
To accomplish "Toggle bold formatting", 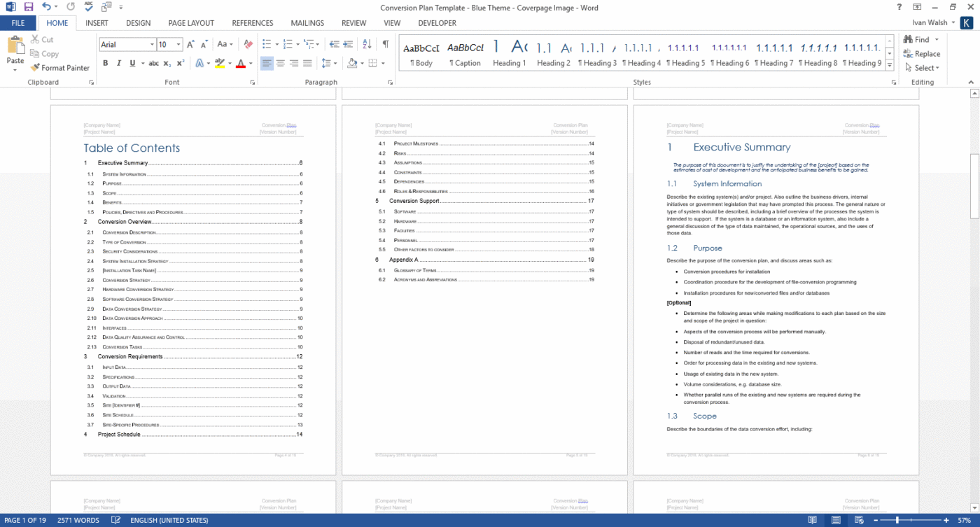I will pos(106,63).
